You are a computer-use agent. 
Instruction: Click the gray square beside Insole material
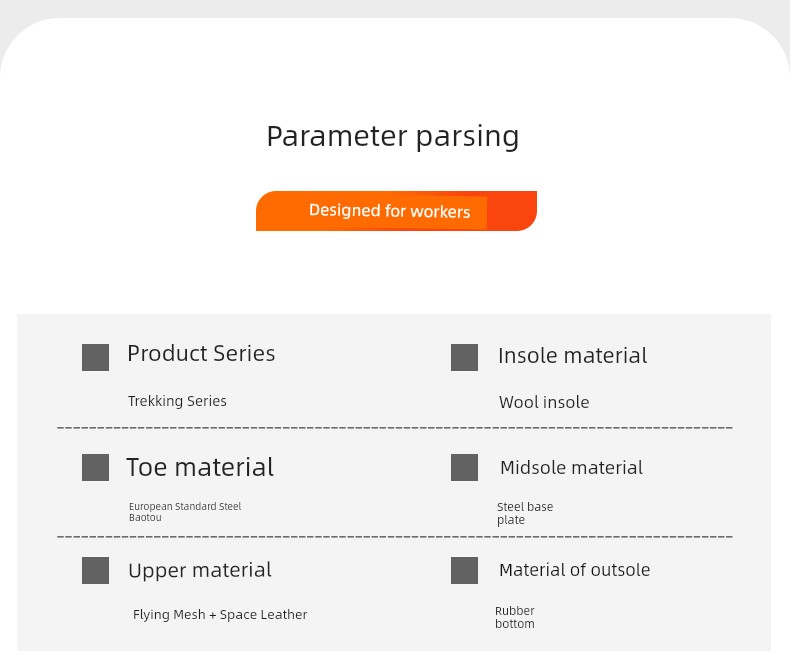click(464, 357)
